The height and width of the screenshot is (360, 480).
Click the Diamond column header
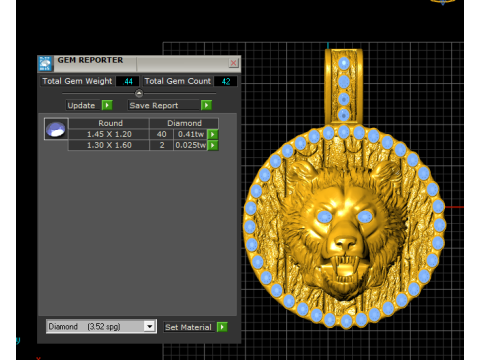tap(184, 123)
